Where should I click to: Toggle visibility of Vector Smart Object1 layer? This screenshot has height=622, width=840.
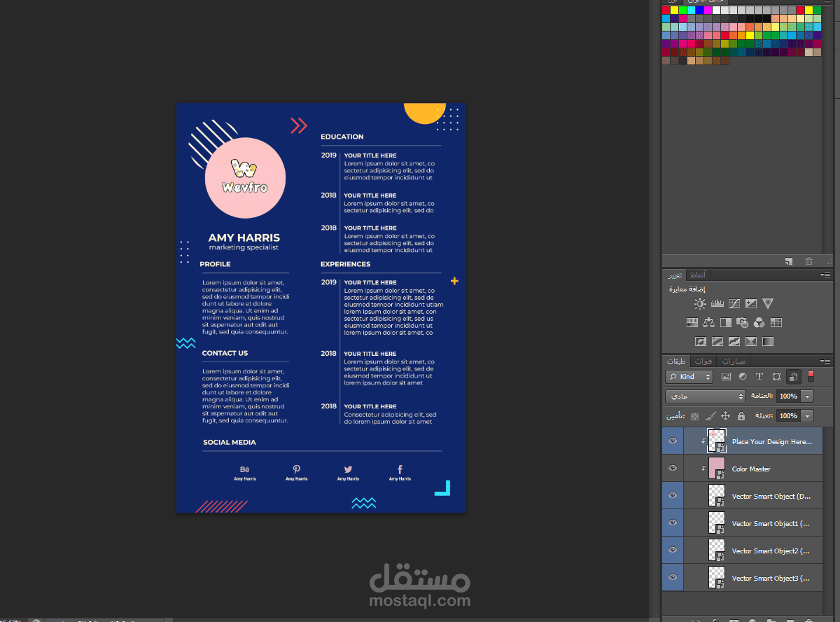673,523
